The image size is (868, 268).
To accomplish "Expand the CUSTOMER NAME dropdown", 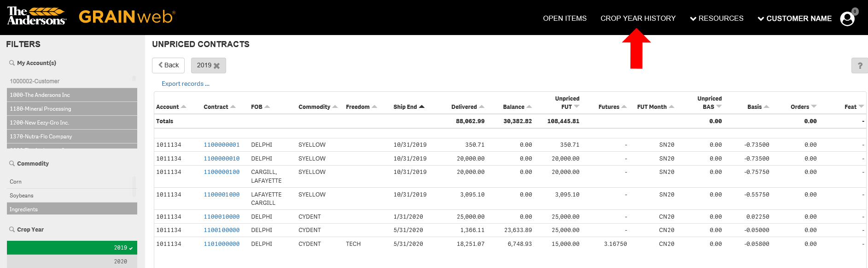I will (795, 18).
